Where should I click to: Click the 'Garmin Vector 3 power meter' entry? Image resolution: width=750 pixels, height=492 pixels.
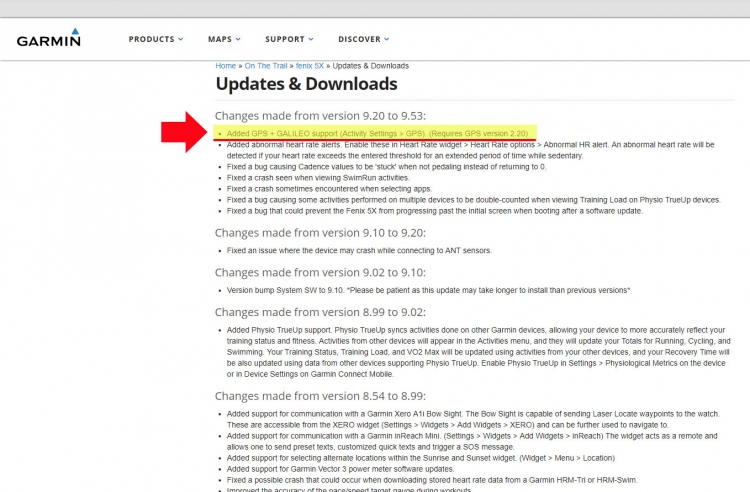[x=340, y=469]
